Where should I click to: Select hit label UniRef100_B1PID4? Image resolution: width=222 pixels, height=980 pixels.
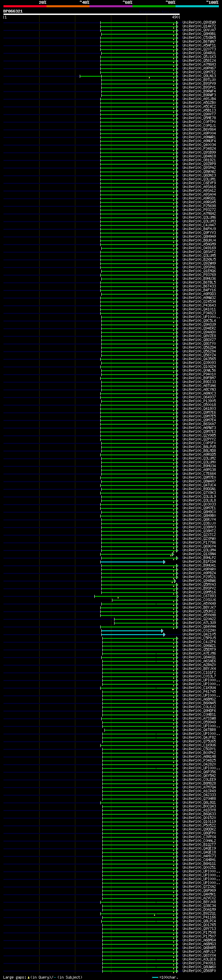click(x=199, y=561)
